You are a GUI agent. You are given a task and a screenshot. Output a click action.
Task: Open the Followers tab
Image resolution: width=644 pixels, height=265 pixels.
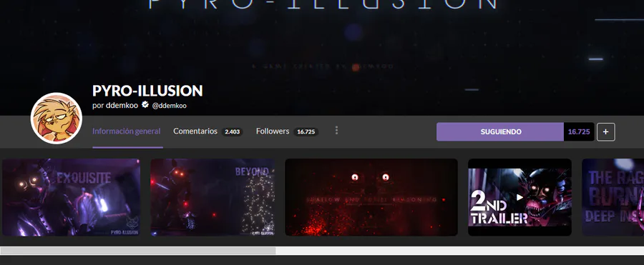pos(273,131)
